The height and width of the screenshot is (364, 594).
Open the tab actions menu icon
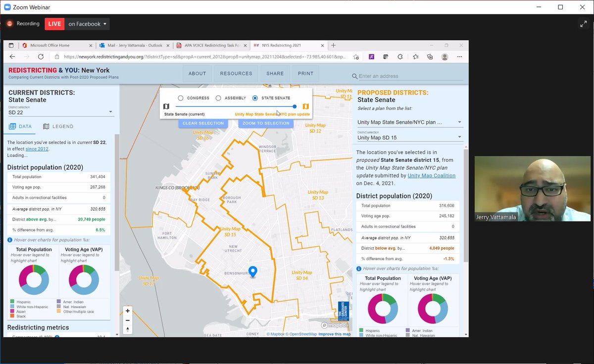coord(11,45)
